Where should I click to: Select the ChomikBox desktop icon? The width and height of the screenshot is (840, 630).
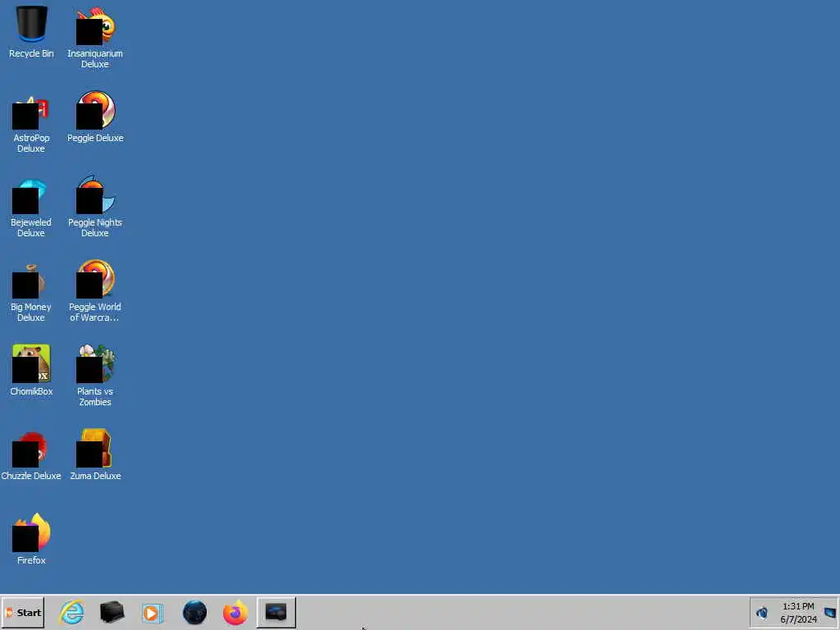click(31, 371)
